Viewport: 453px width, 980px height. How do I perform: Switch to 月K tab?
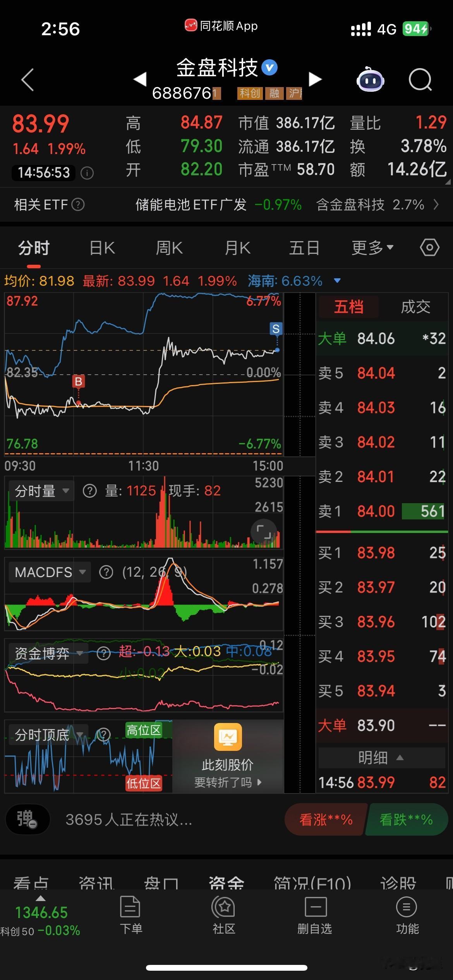pos(237,248)
